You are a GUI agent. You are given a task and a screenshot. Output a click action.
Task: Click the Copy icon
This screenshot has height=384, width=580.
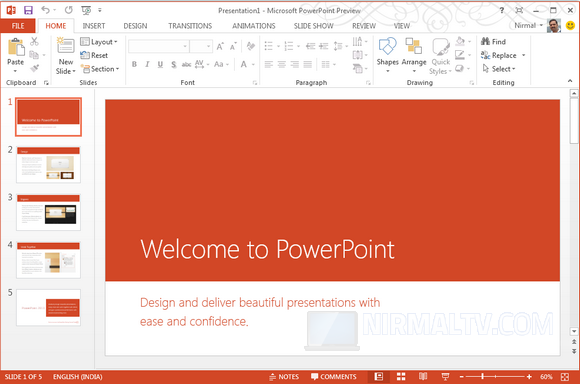point(34,55)
